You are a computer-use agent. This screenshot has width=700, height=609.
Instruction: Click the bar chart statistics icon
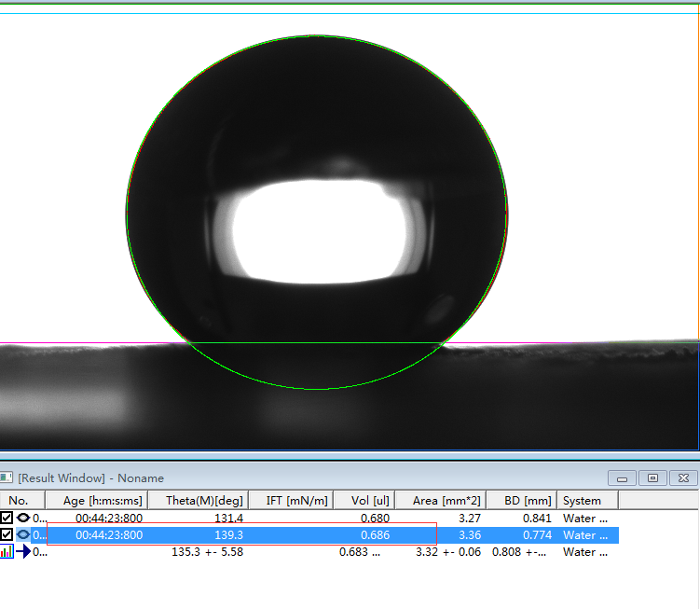7,552
